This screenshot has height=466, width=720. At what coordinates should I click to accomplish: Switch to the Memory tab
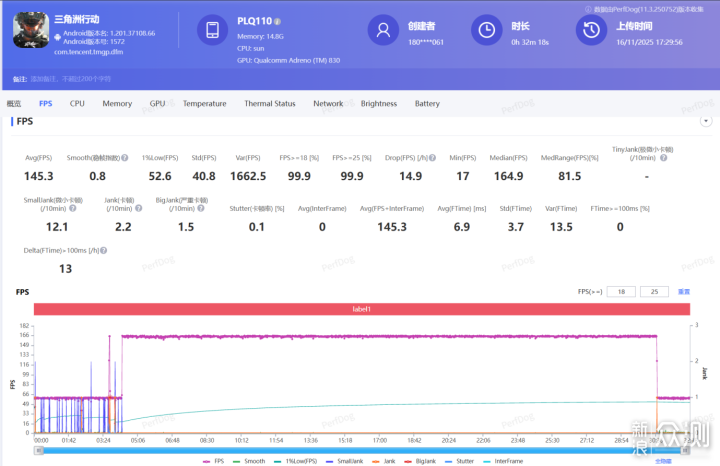117,103
